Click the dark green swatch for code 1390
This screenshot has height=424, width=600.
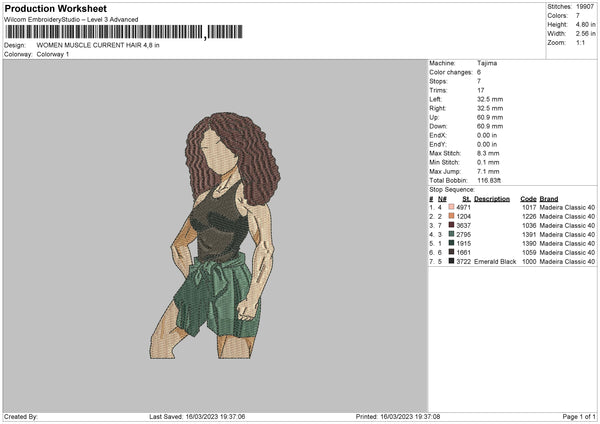tap(451, 243)
